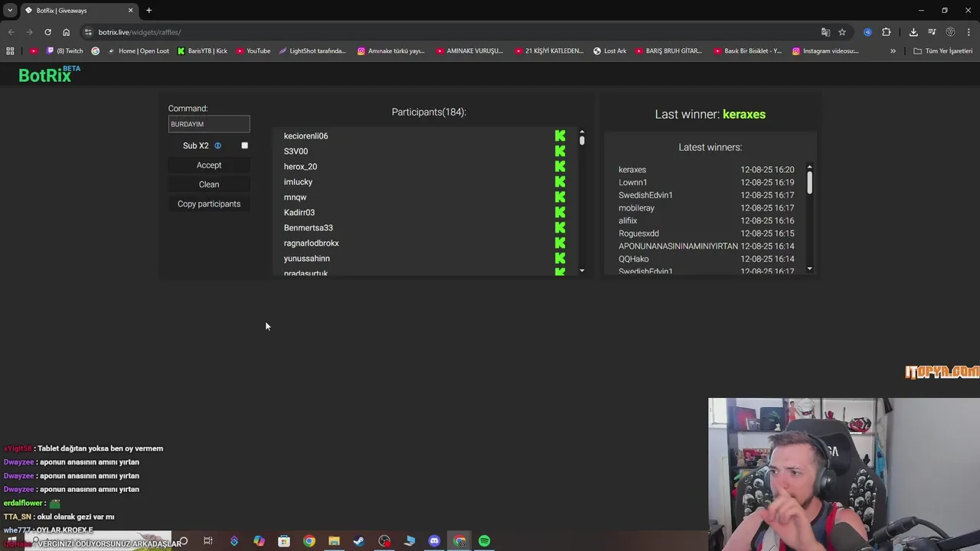
Task: Open Steam from the taskbar
Action: pyautogui.click(x=359, y=541)
